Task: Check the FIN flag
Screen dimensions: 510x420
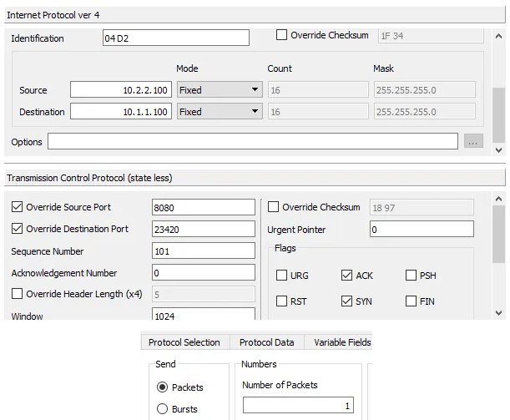Action: coord(412,301)
